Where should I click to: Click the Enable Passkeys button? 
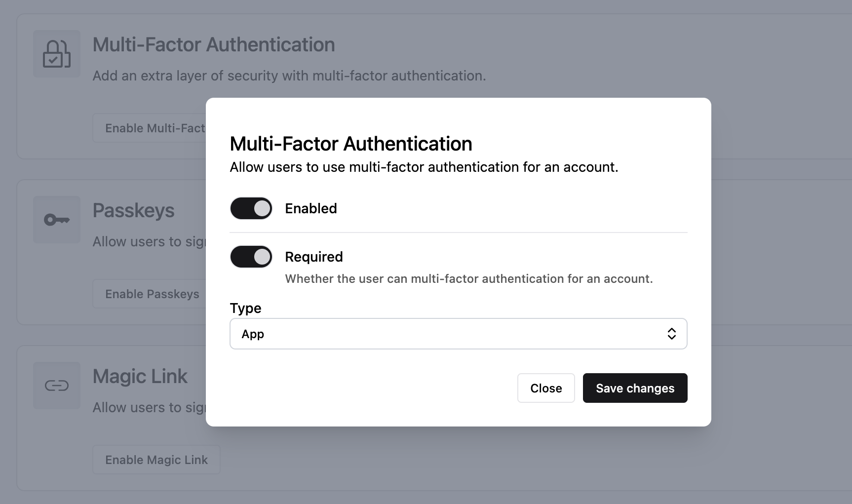[152, 293]
